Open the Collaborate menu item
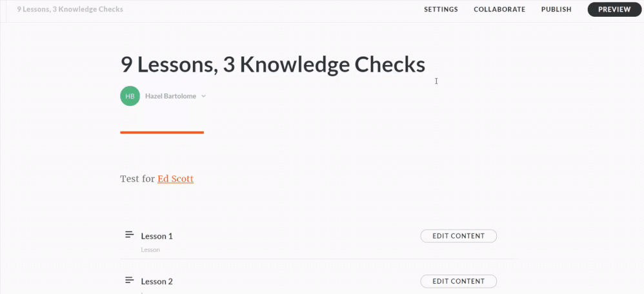Viewport: 644px width, 294px height. [x=499, y=10]
